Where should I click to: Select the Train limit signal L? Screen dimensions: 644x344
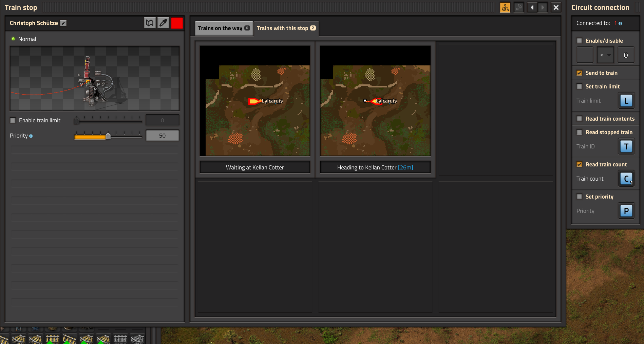point(626,101)
